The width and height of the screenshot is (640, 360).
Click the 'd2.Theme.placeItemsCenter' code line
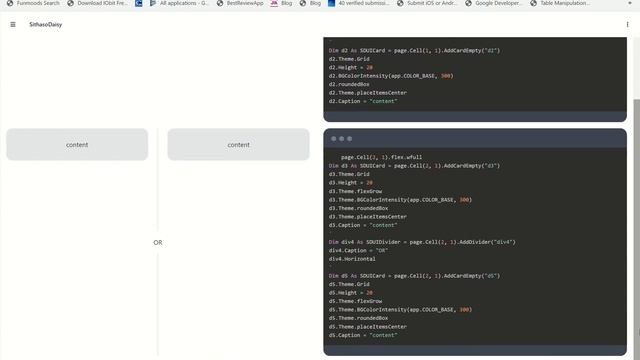coord(368,93)
